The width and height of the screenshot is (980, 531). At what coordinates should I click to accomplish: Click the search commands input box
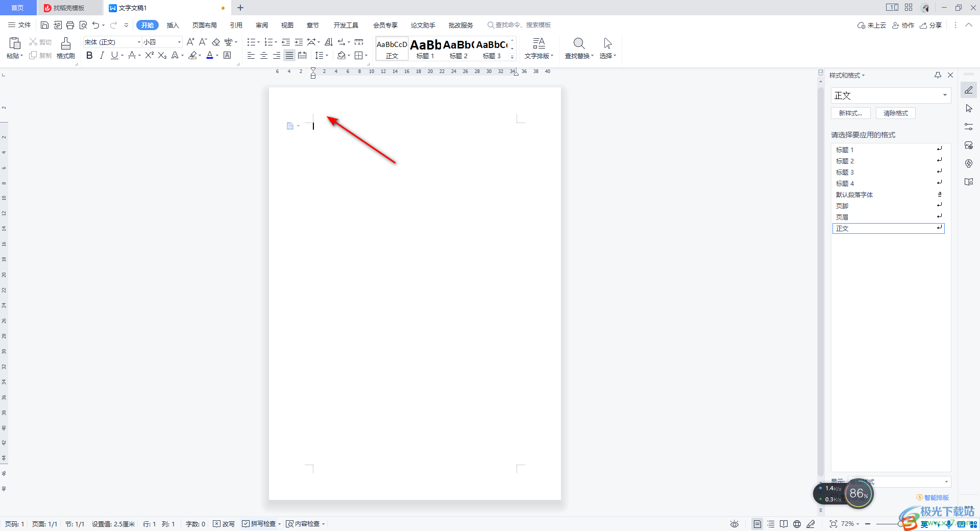pyautogui.click(x=520, y=25)
